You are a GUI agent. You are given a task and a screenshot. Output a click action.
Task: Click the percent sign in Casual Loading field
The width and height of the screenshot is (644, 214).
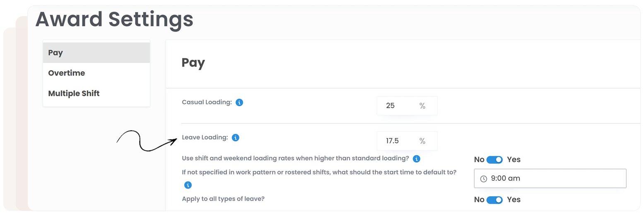pyautogui.click(x=422, y=106)
